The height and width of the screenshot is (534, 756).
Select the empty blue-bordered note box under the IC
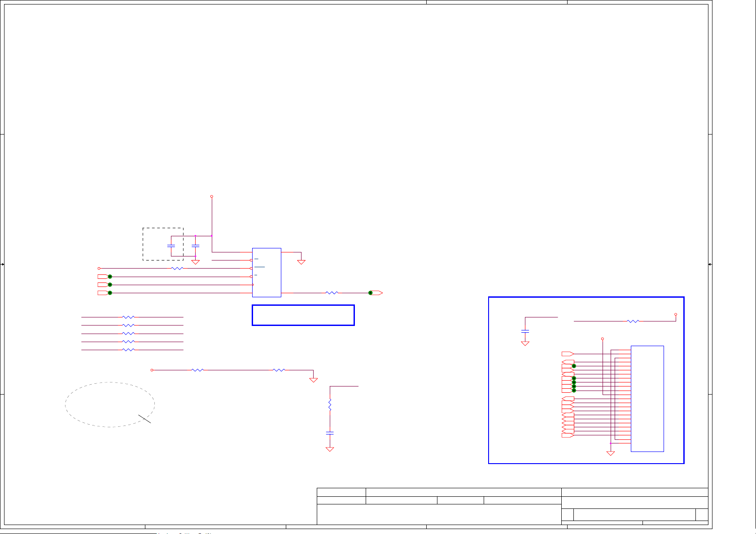click(303, 315)
